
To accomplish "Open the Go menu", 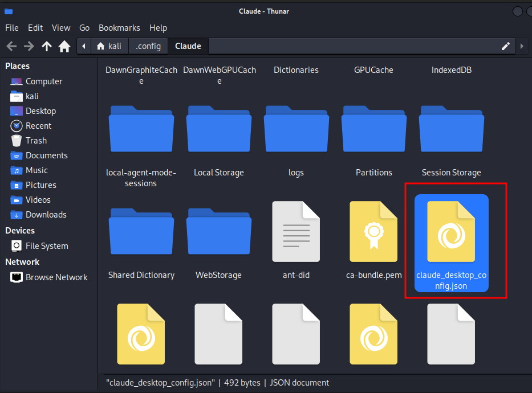I will tap(84, 28).
